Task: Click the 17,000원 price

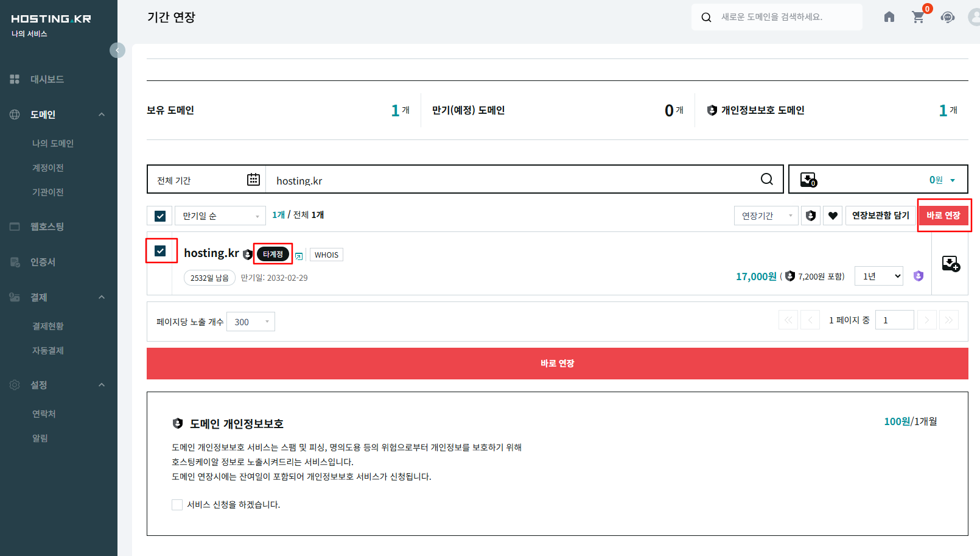Action: [756, 276]
